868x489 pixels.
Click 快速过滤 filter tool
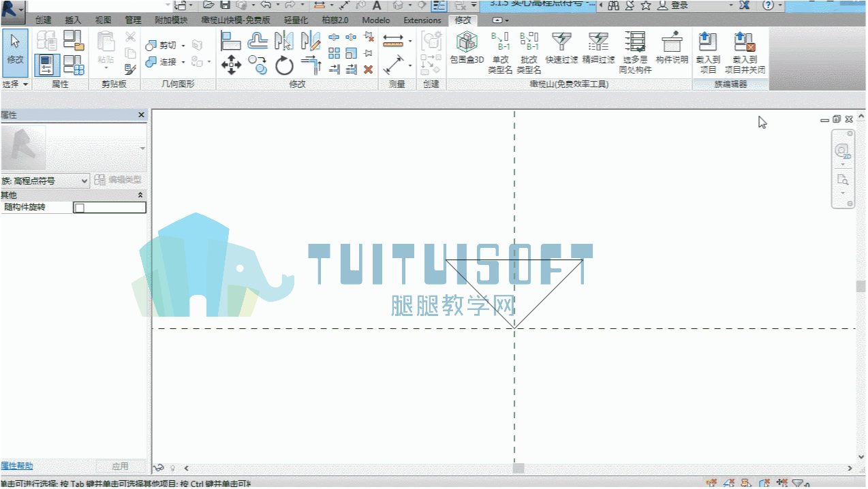(561, 48)
